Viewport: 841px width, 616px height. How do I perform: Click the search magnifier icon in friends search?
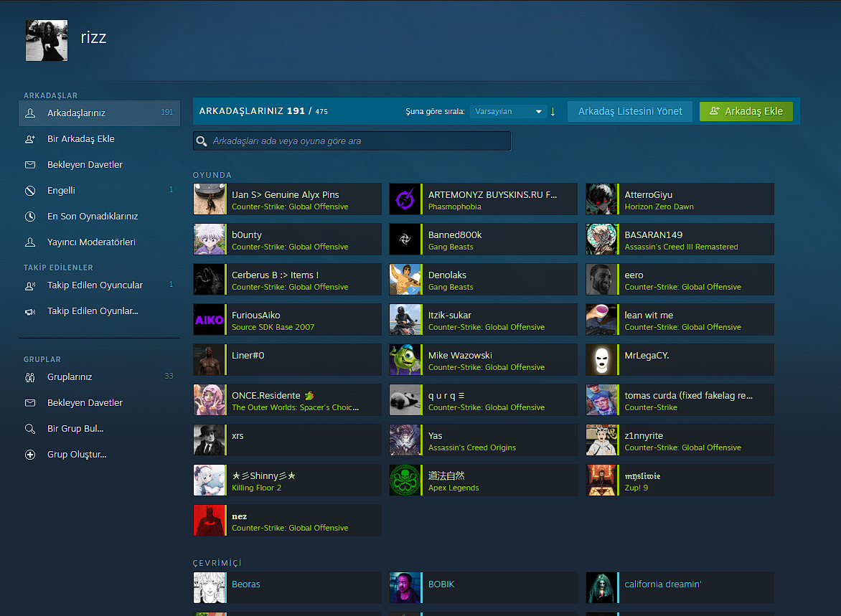(202, 141)
